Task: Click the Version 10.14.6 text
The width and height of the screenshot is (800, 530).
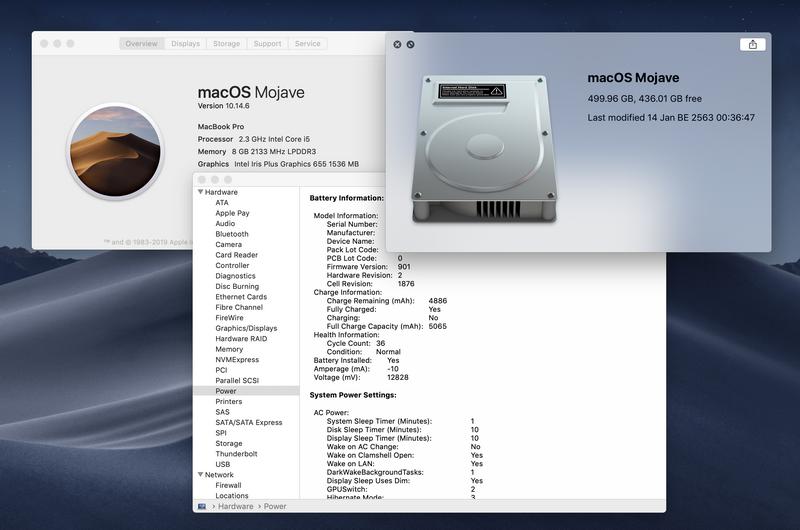Action: (x=223, y=106)
